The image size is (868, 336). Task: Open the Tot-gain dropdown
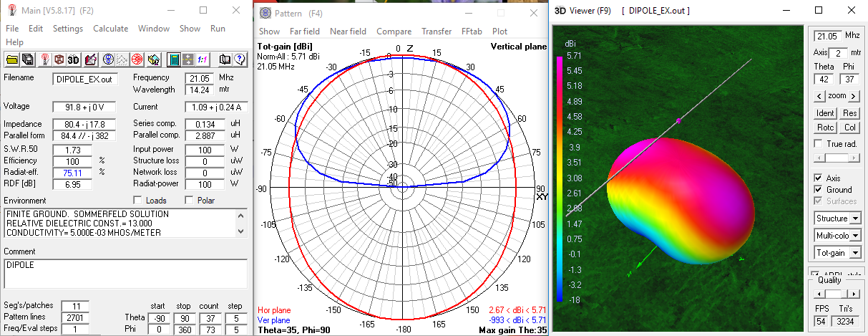pyautogui.click(x=837, y=252)
